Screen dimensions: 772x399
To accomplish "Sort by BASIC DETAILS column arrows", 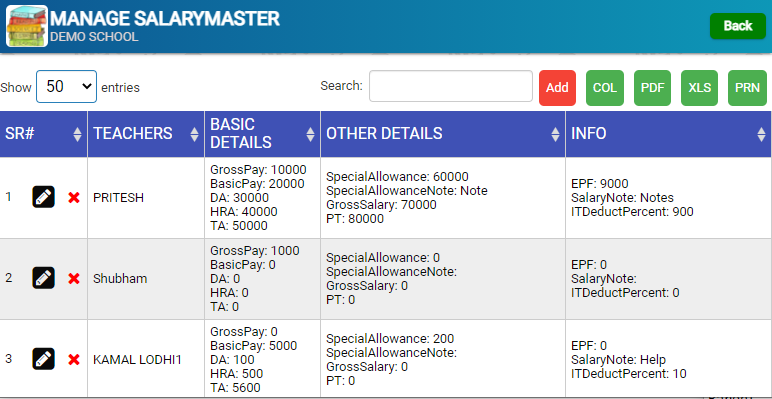I will [310, 134].
